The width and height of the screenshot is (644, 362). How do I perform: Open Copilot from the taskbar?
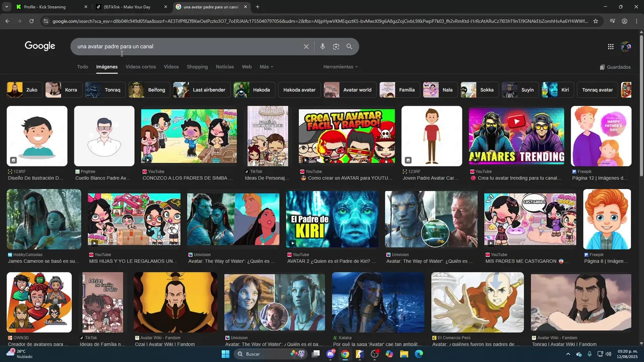389,354
